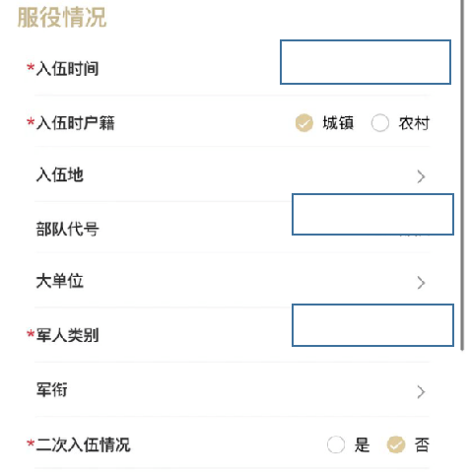Tap the 入伍地 row label

point(59,174)
